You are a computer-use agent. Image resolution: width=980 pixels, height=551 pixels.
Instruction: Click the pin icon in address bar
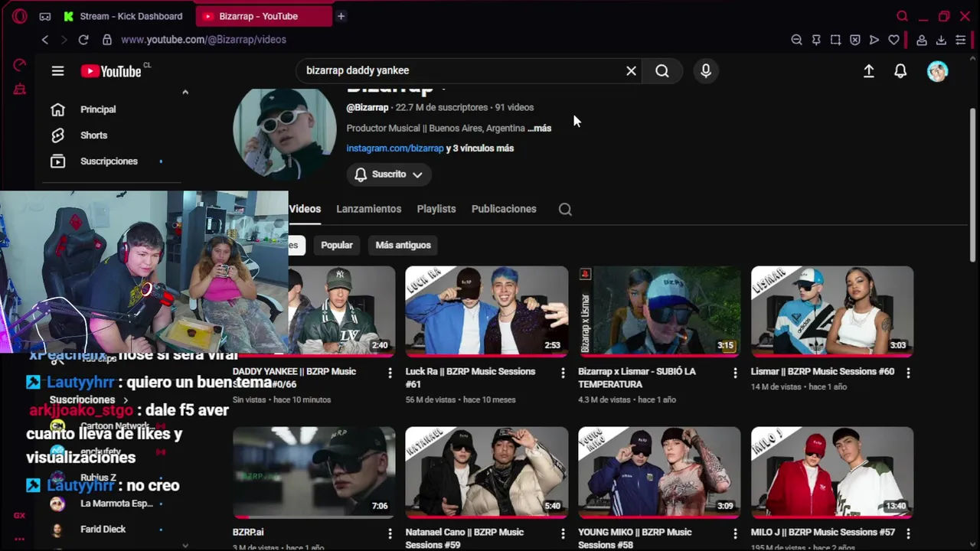(x=816, y=40)
